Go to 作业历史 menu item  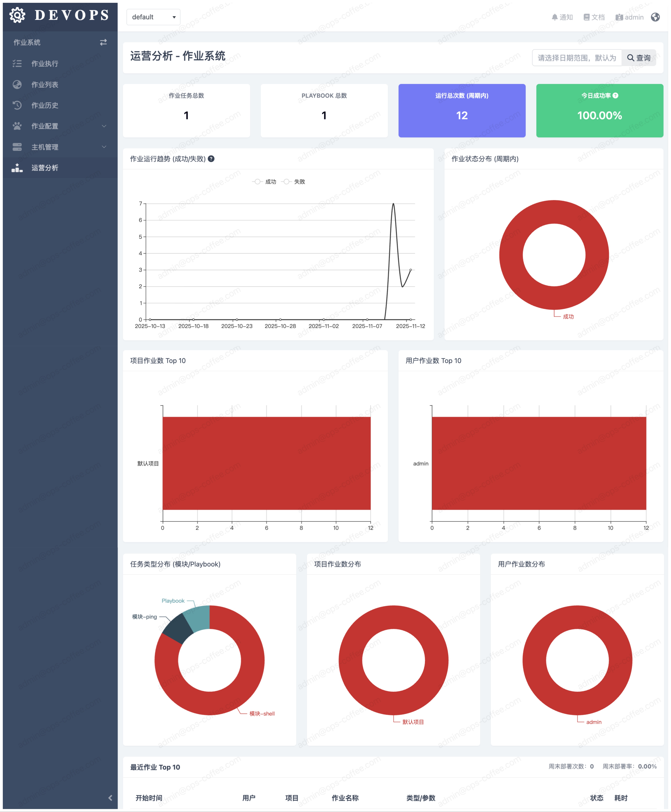[45, 105]
